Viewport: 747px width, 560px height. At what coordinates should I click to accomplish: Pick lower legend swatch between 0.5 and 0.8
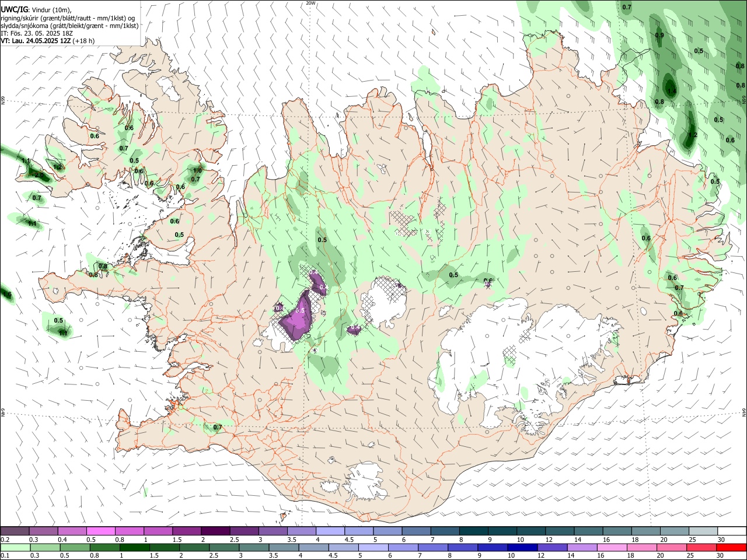[x=75, y=547]
